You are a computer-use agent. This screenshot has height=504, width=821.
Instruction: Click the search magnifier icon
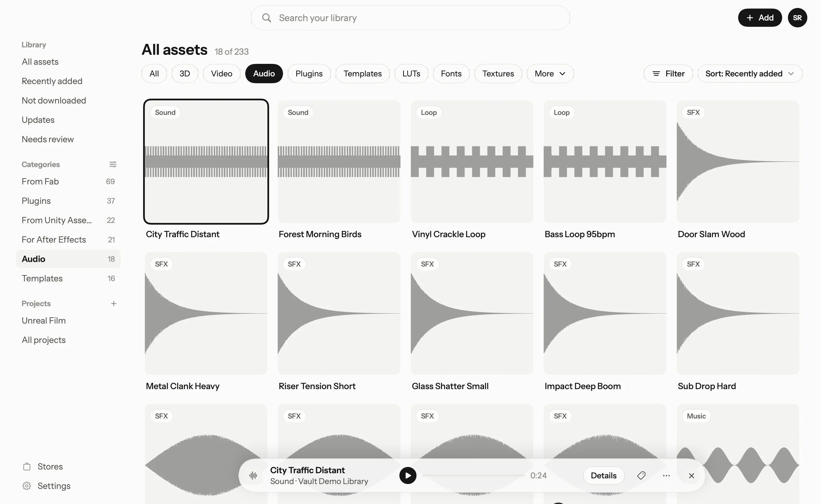coord(266,18)
